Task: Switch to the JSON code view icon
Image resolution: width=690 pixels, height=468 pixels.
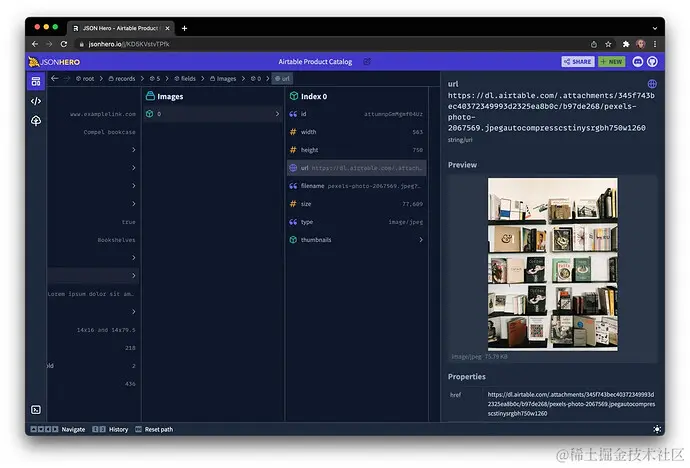Action: (36, 101)
